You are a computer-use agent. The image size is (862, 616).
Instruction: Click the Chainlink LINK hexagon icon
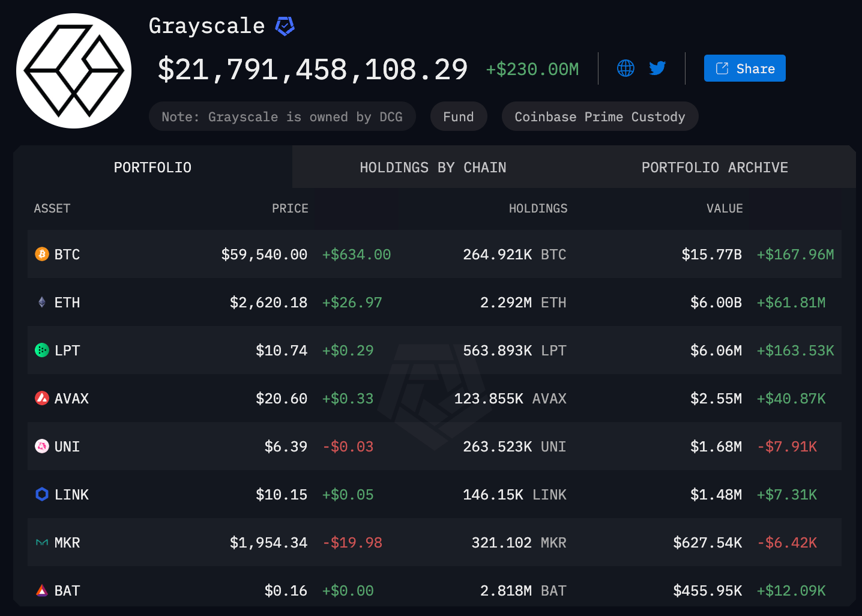(42, 494)
